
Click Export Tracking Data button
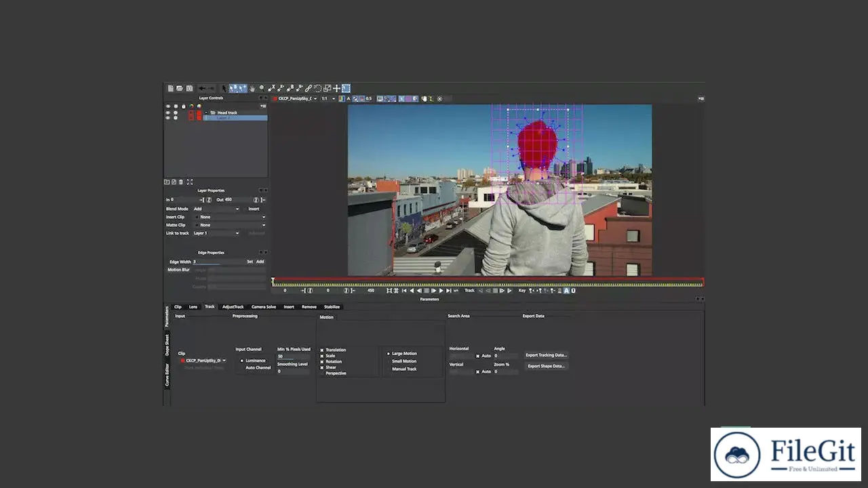pos(547,355)
